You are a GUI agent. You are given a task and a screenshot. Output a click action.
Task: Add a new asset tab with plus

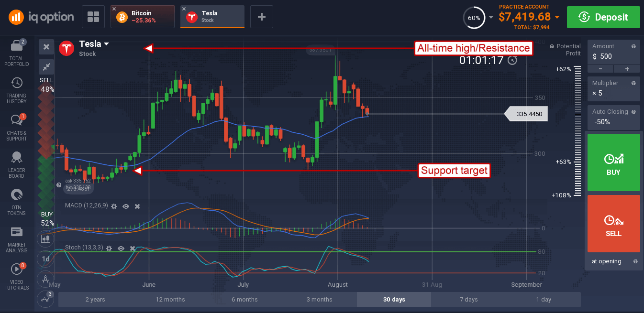tap(262, 17)
